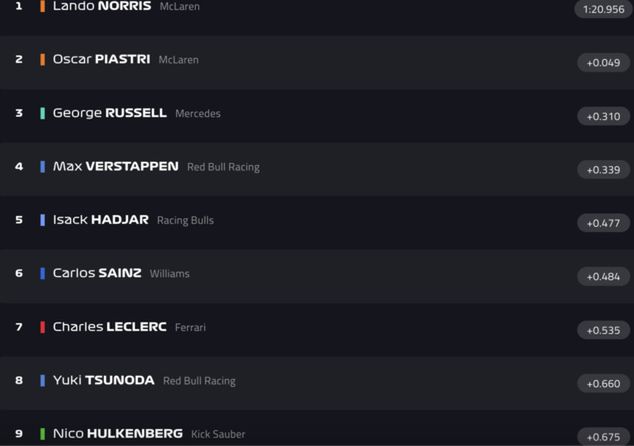Click position number 4
This screenshot has height=446, width=634.
coord(18,166)
